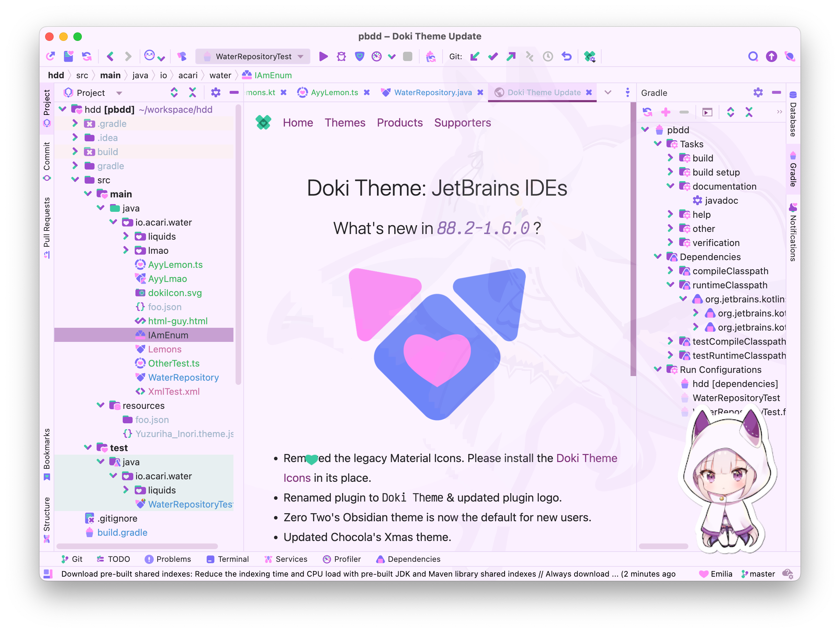
Task: Click the Git update project arrow
Action: coord(475,56)
